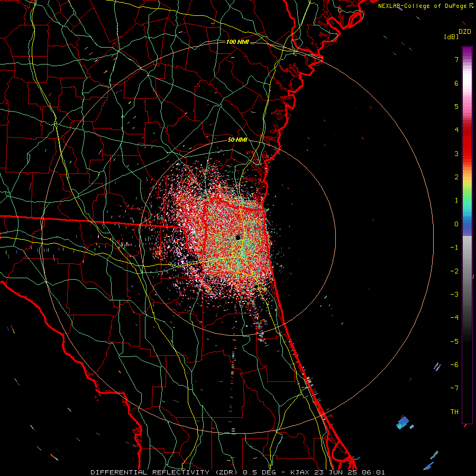The image size is (476, 476).
Task: Click the 0 value on color scale
Action: [x=456, y=224]
